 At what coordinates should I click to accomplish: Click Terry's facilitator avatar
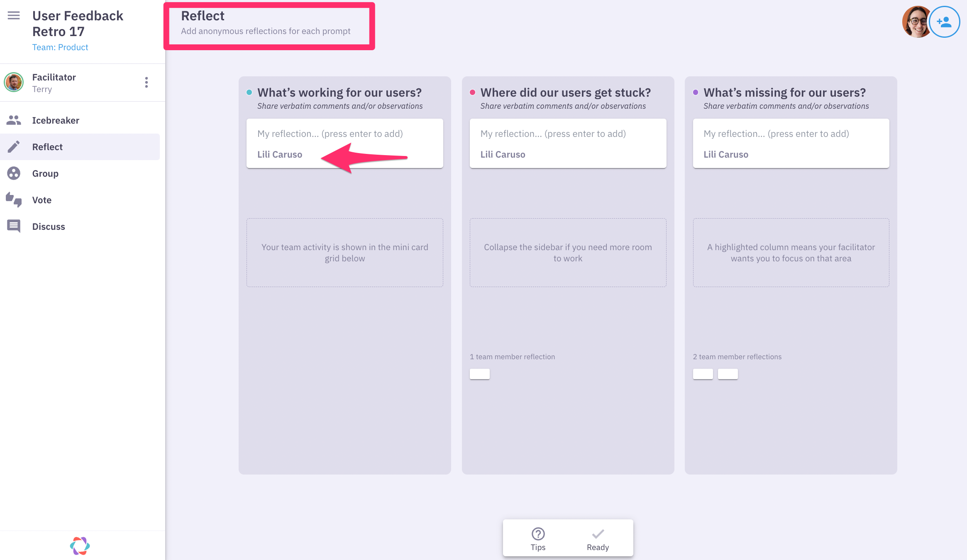[14, 82]
